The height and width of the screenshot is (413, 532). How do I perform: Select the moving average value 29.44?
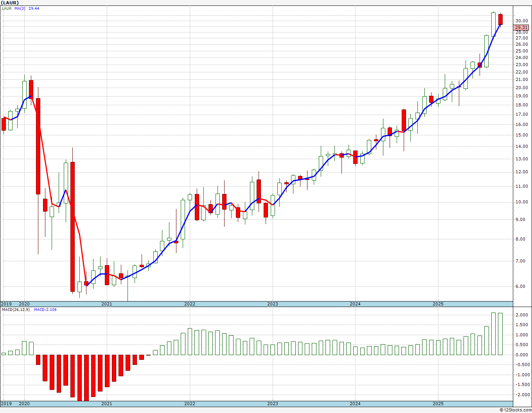34,9
